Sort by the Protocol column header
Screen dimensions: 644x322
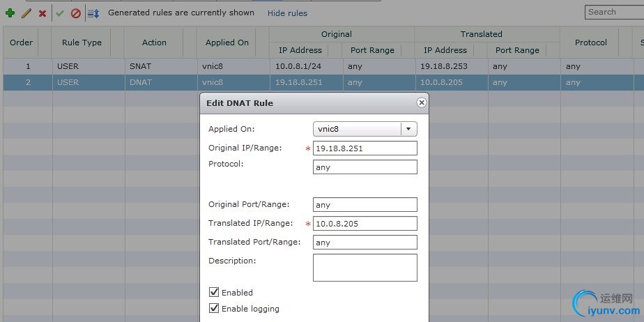[590, 43]
